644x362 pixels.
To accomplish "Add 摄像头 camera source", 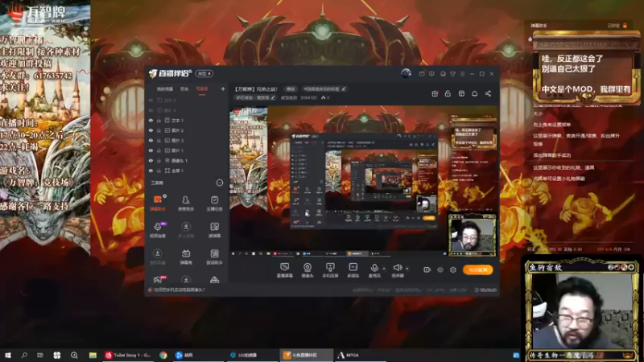I will point(308,270).
